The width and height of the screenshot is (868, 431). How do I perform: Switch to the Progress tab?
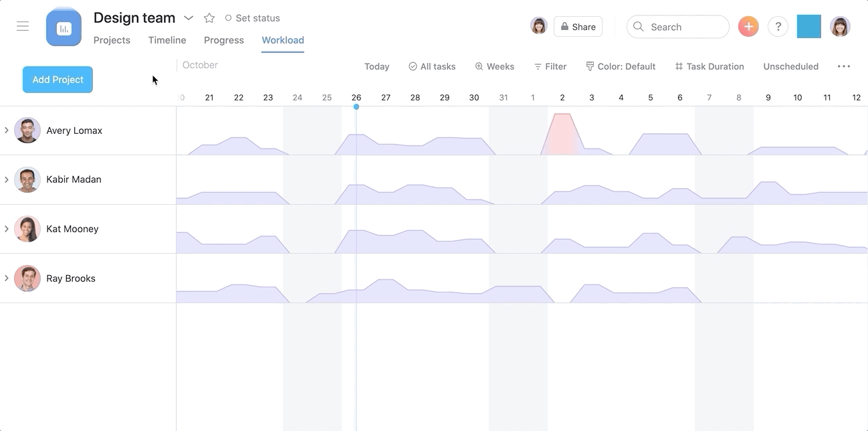point(224,40)
